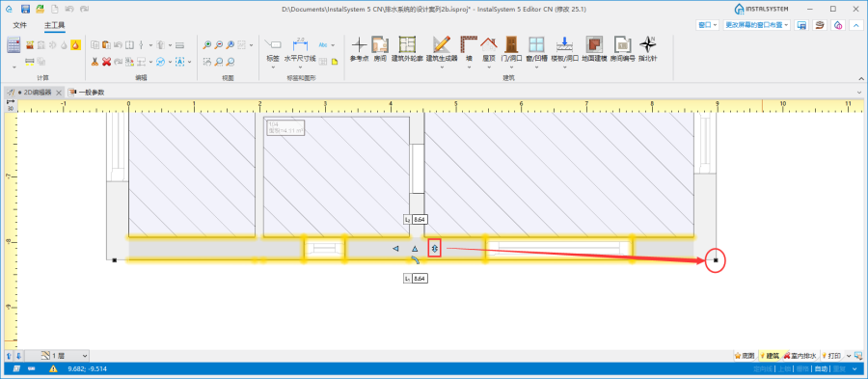Select the 墙 wall tool

pyautogui.click(x=469, y=48)
